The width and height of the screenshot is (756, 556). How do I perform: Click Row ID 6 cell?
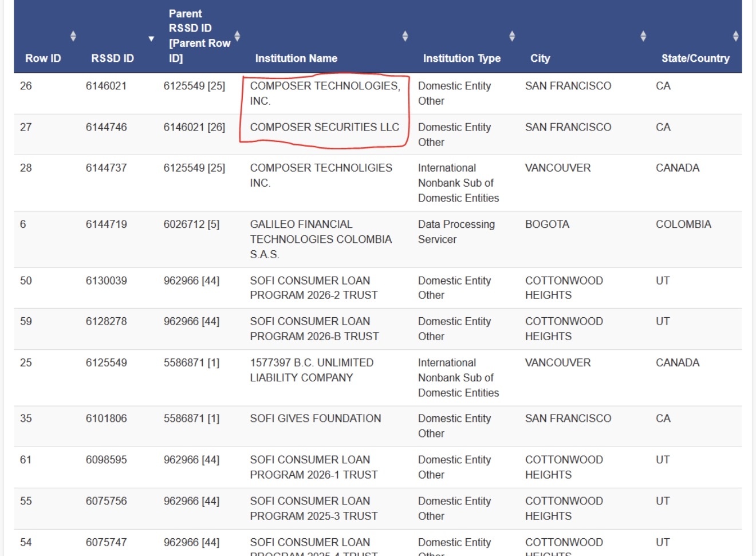23,224
